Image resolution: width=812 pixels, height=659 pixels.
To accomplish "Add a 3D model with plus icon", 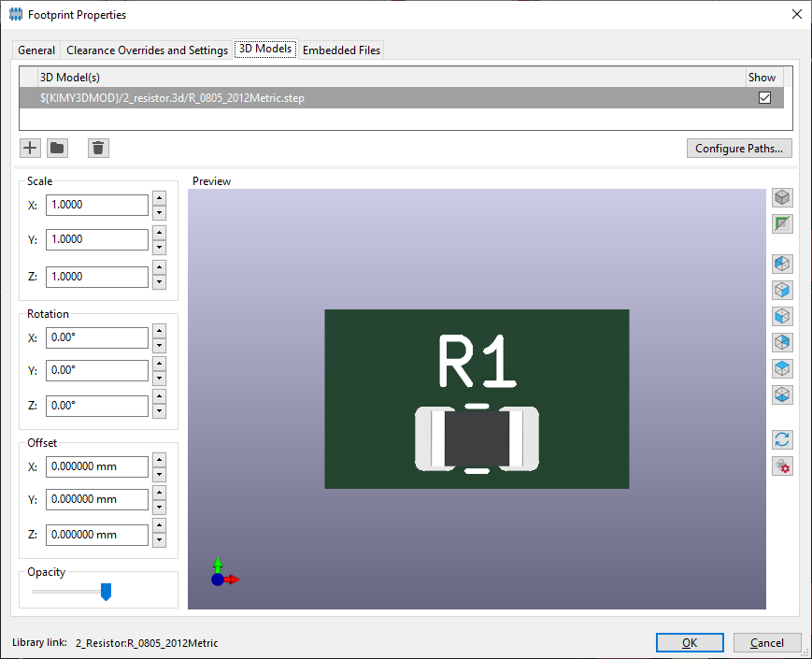I will coord(30,148).
